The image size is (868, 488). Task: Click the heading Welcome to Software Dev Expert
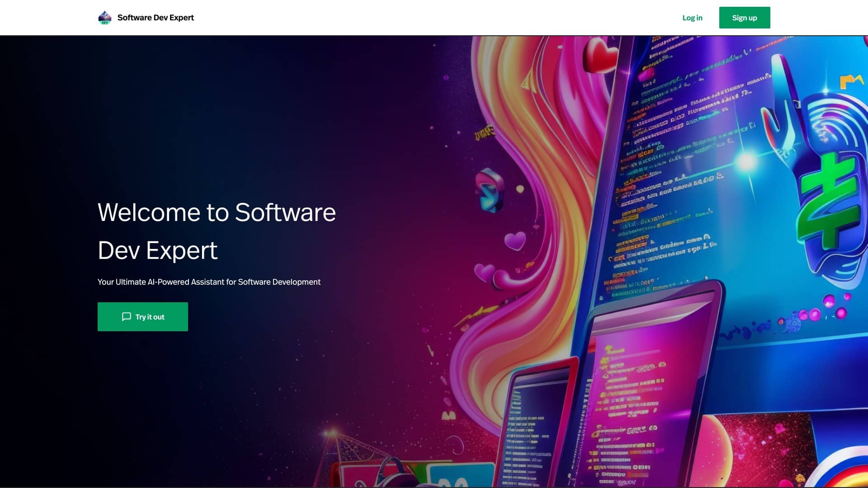tap(217, 230)
